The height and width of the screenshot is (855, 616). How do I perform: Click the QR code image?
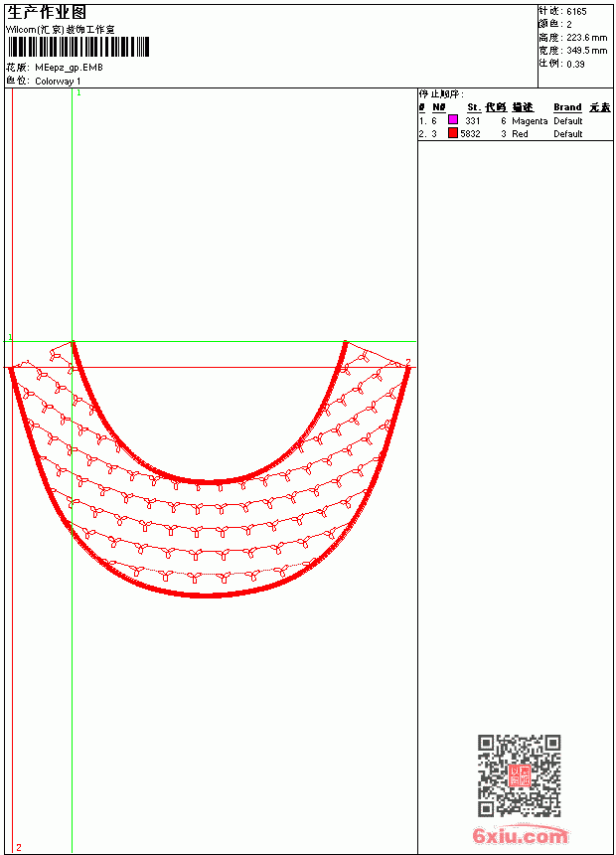[520, 775]
